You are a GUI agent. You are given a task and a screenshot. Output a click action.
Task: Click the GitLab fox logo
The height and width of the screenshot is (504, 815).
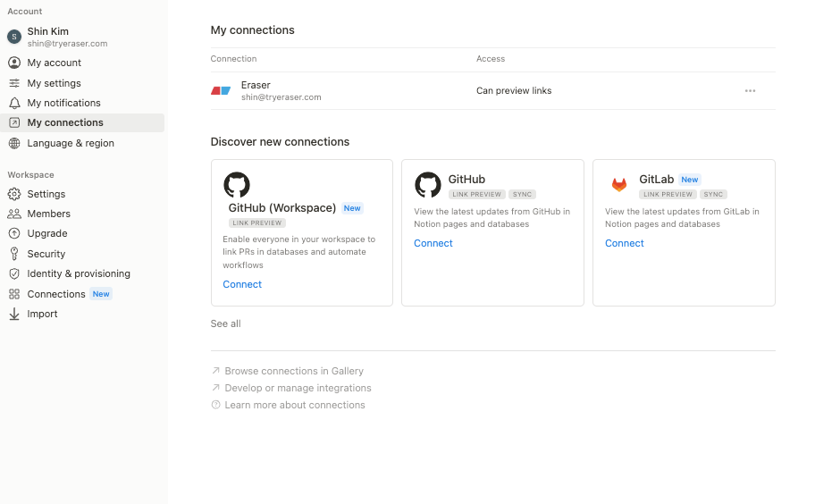click(x=619, y=184)
